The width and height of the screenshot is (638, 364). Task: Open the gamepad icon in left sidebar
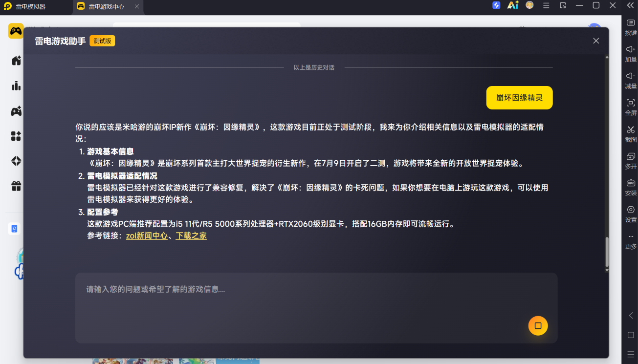coord(16,111)
